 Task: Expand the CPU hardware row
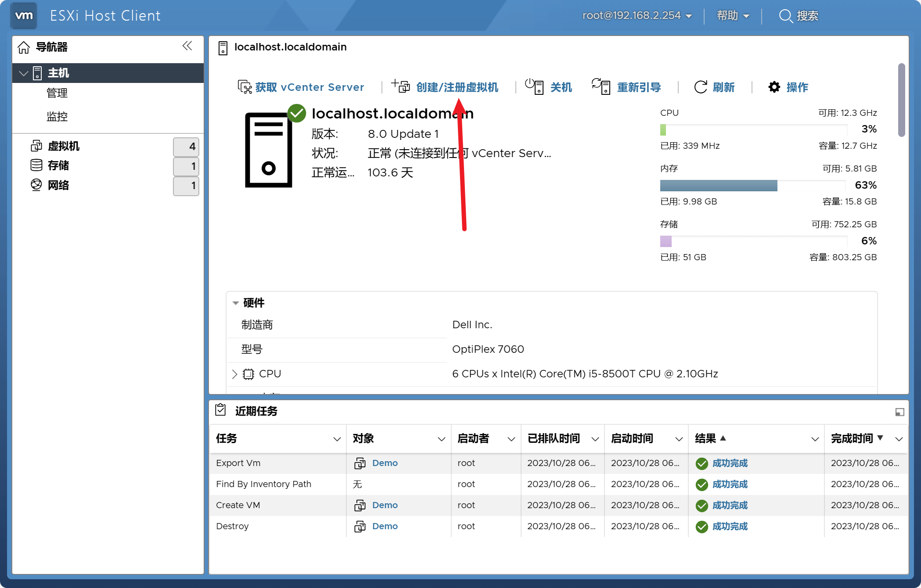pyautogui.click(x=234, y=374)
